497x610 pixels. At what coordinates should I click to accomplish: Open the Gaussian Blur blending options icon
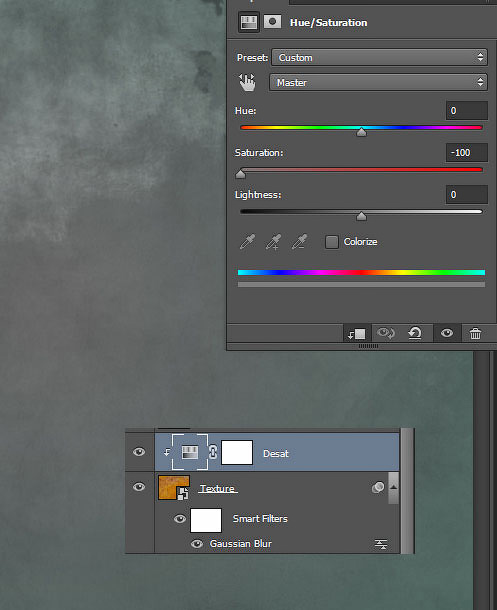click(381, 544)
